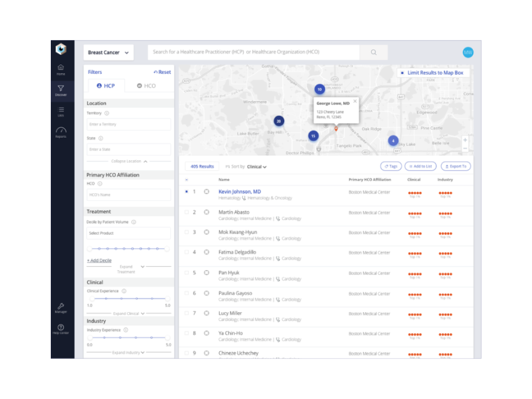532x399 pixels.
Task: Click target icon beside Kevin Johnson
Action: click(206, 191)
